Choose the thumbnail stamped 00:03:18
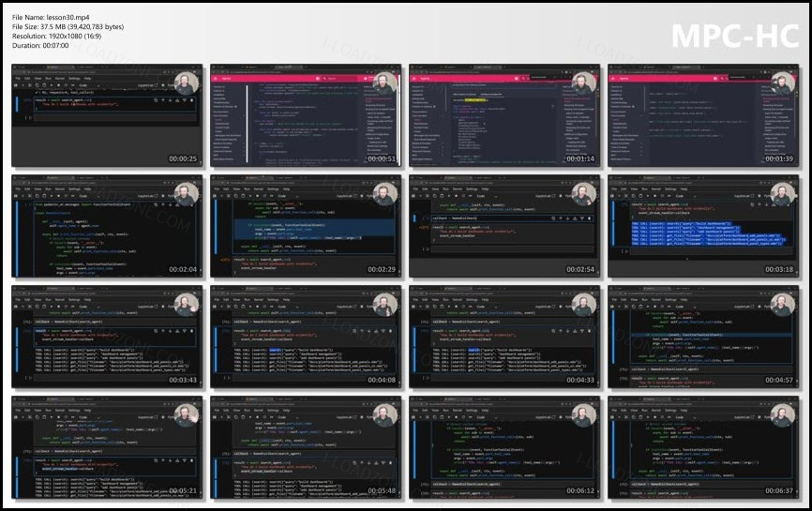Screen dimensions: 812x511 click(703, 226)
